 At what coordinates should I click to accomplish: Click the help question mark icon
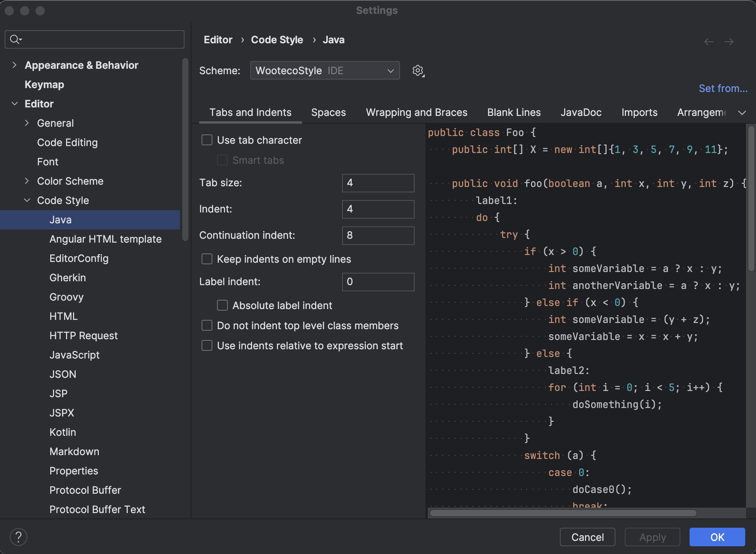point(18,537)
